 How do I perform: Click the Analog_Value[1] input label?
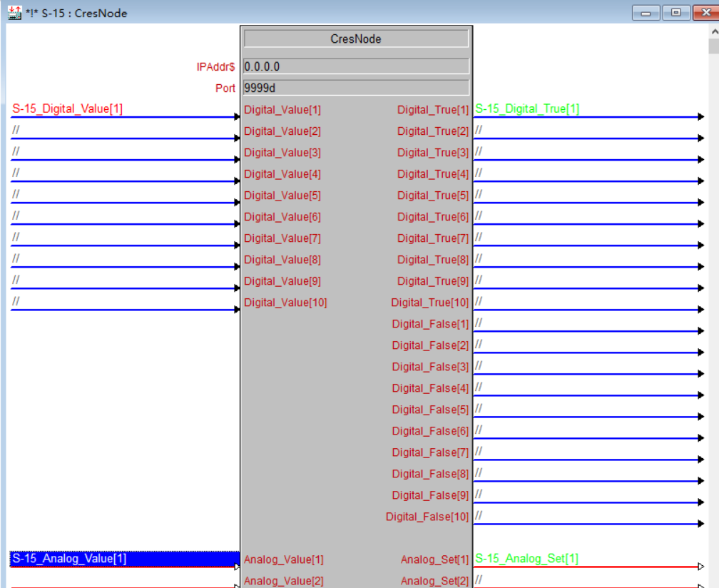[284, 559]
